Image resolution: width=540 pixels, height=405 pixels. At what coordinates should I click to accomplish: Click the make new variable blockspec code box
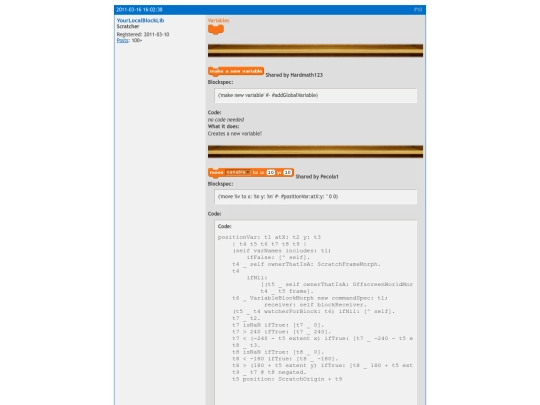pyautogui.click(x=315, y=95)
